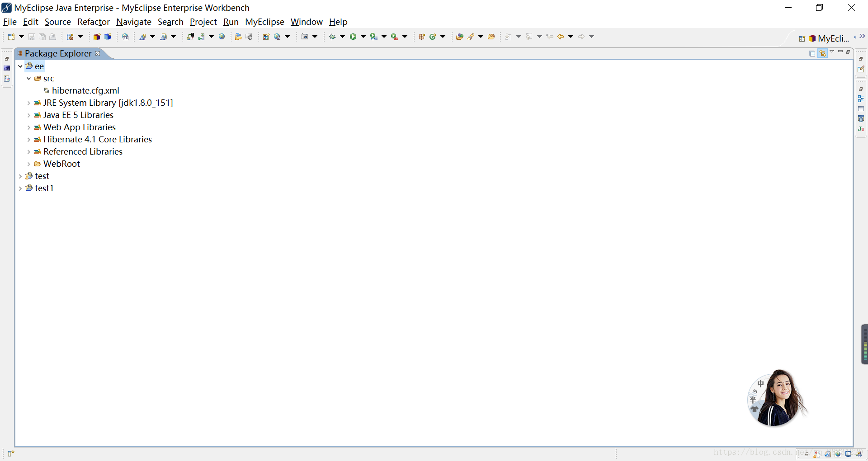Viewport: 868px width, 461px height.
Task: Expand JRE System Library node
Action: pyautogui.click(x=29, y=103)
